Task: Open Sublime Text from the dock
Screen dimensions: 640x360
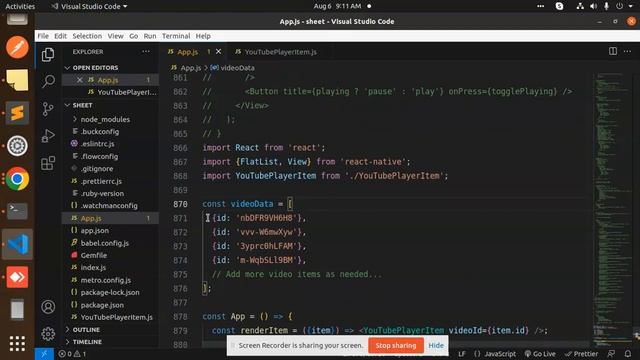Action: coord(17,113)
